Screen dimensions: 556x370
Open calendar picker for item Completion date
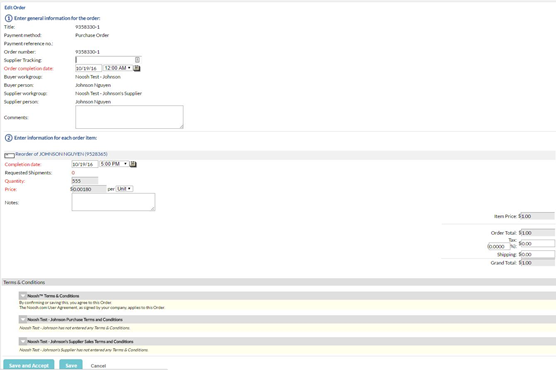[x=133, y=164]
